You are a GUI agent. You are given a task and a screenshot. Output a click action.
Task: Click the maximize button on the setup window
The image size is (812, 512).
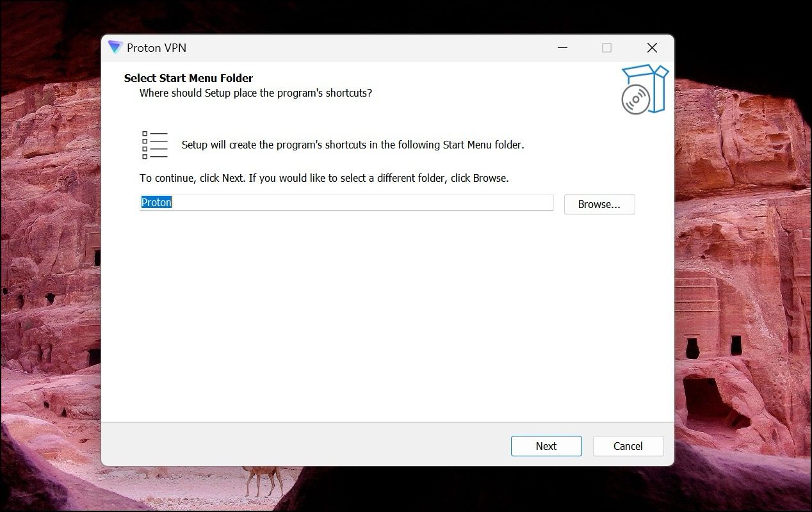tap(606, 47)
